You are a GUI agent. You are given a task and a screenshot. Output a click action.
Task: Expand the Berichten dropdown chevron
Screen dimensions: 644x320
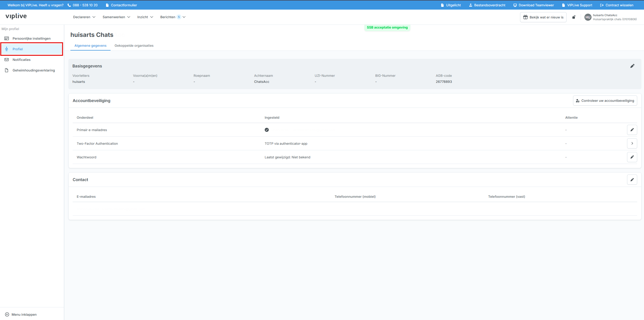(184, 17)
